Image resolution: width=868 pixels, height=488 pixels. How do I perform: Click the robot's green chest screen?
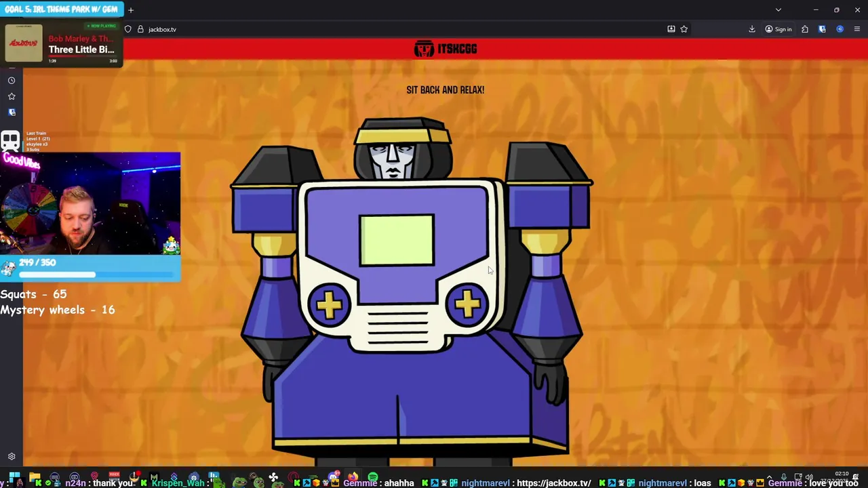(397, 240)
